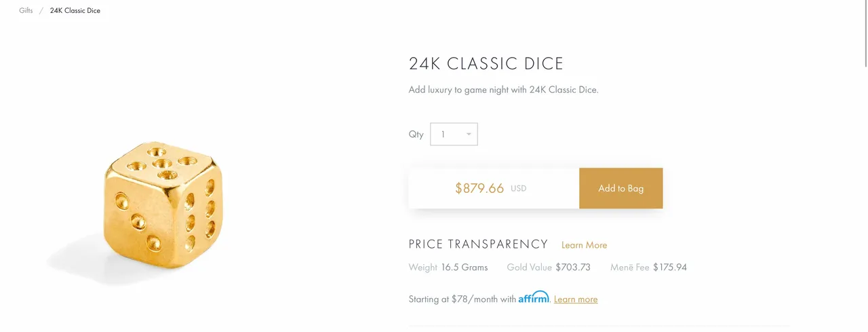Click the Gold Value $703.73 detail

pos(549,268)
